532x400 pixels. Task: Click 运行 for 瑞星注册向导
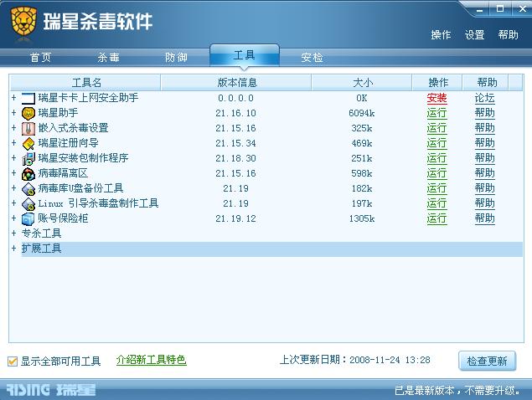(436, 143)
